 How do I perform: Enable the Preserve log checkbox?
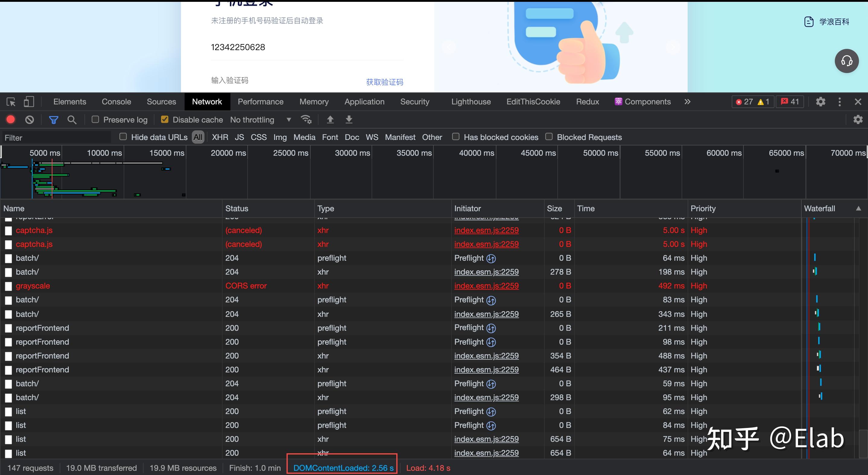95,119
